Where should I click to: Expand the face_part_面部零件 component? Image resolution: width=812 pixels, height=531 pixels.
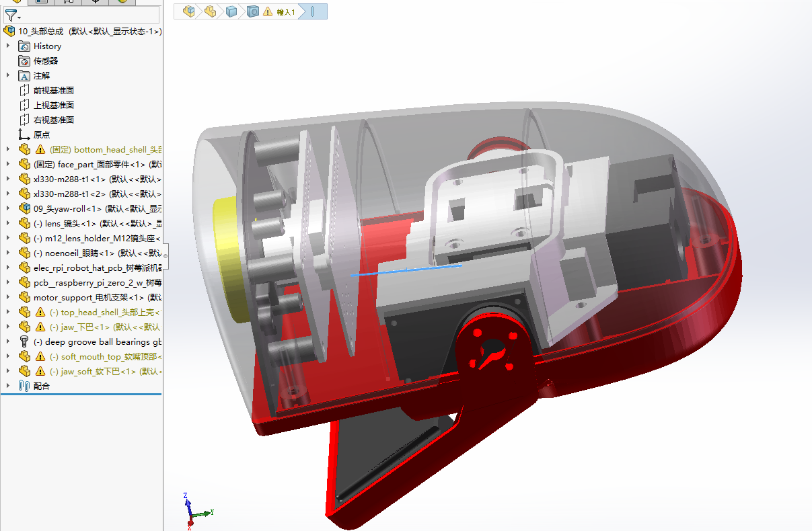(x=8, y=164)
